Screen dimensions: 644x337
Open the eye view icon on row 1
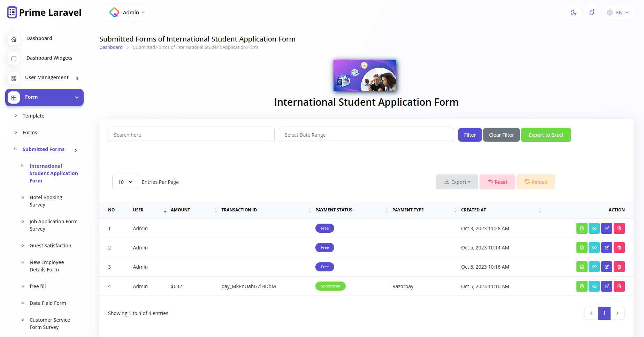594,228
